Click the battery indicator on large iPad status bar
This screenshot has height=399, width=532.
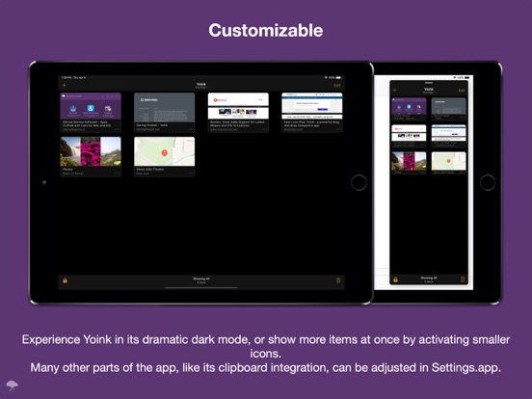coord(338,78)
